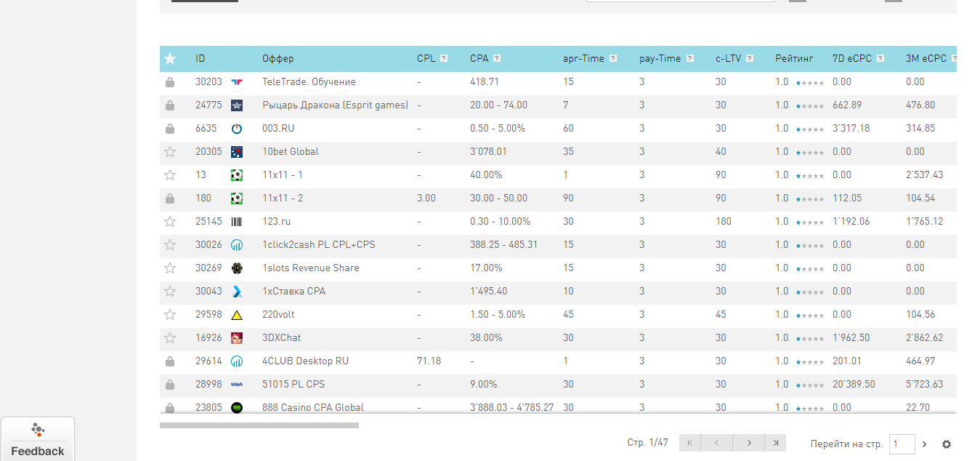
Task: Click the Рыцарь Дракона offer logo
Action: (x=237, y=105)
